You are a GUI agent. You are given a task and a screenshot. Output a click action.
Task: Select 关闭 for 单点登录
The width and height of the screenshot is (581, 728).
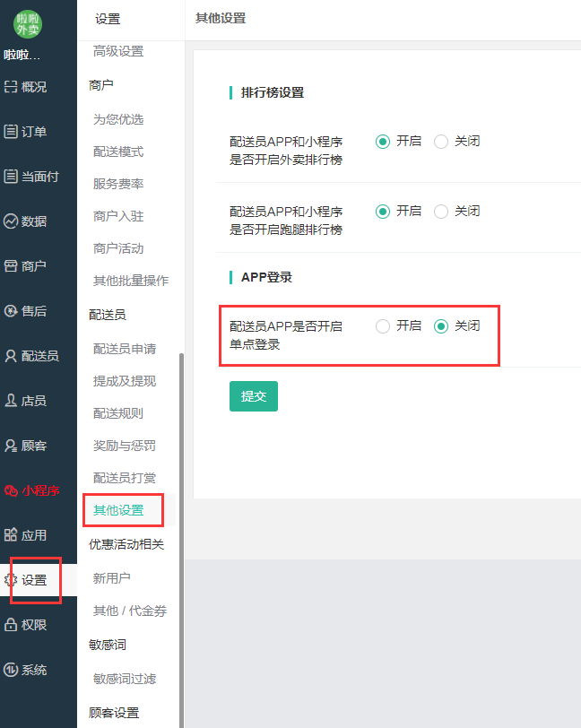coord(441,326)
